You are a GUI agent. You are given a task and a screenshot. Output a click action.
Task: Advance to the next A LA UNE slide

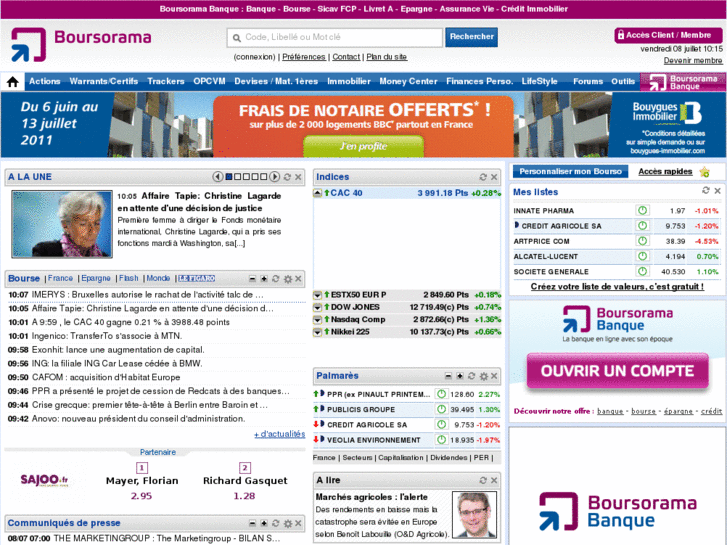[274, 177]
